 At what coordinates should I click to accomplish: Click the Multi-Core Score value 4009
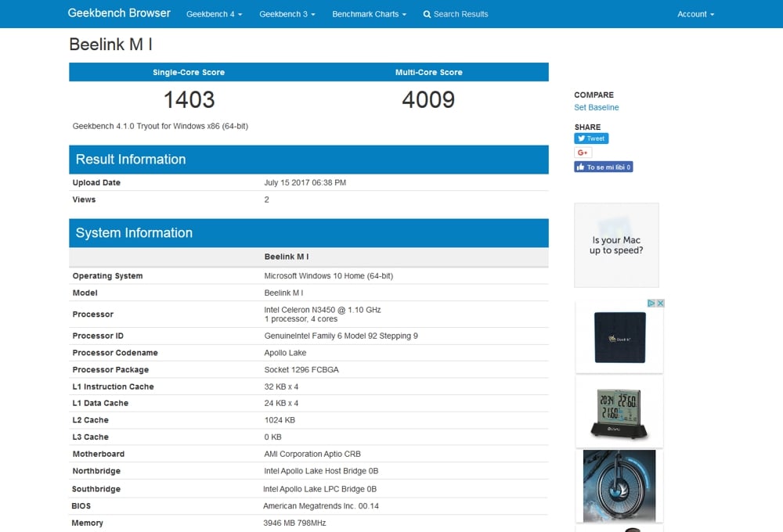[x=428, y=100]
